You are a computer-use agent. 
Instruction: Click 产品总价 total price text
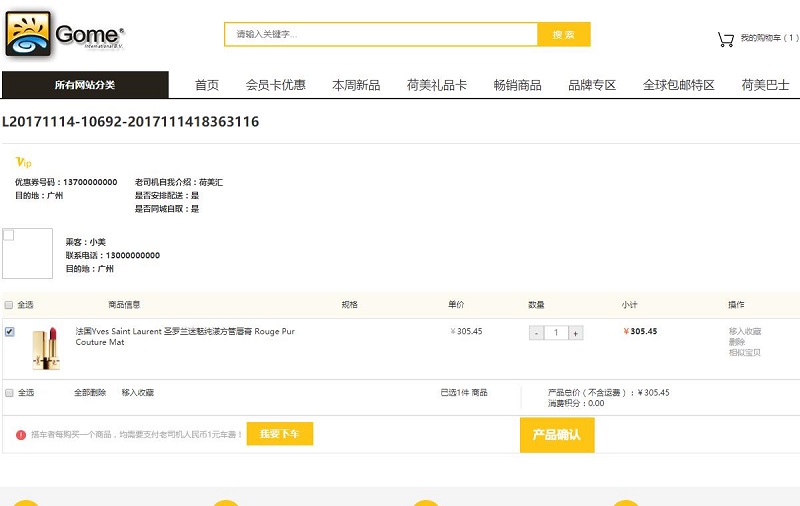609,393
